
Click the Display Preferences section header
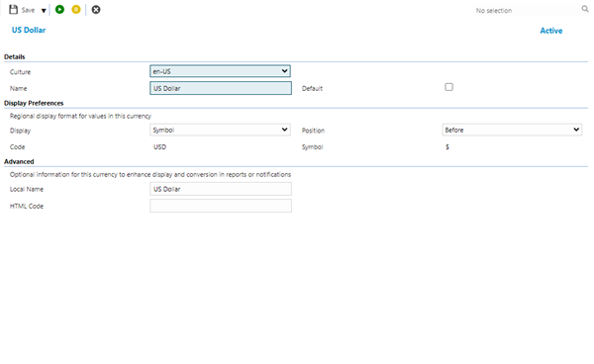34,103
